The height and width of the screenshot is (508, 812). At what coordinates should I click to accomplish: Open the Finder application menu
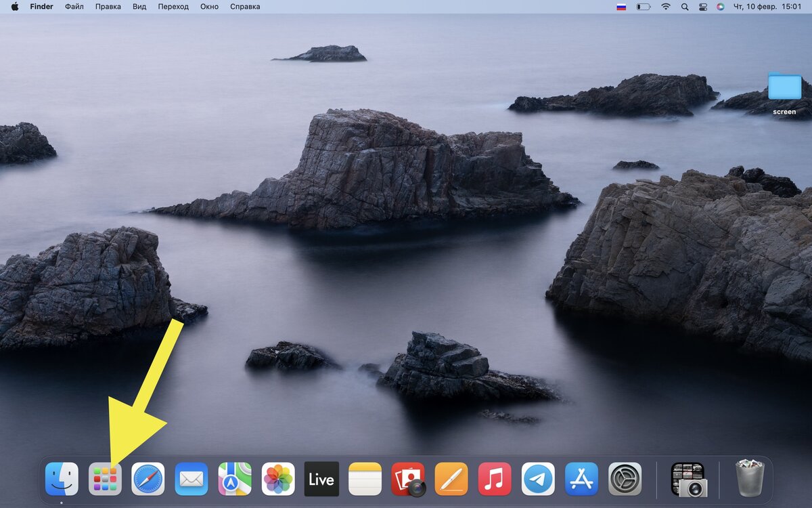(x=41, y=7)
